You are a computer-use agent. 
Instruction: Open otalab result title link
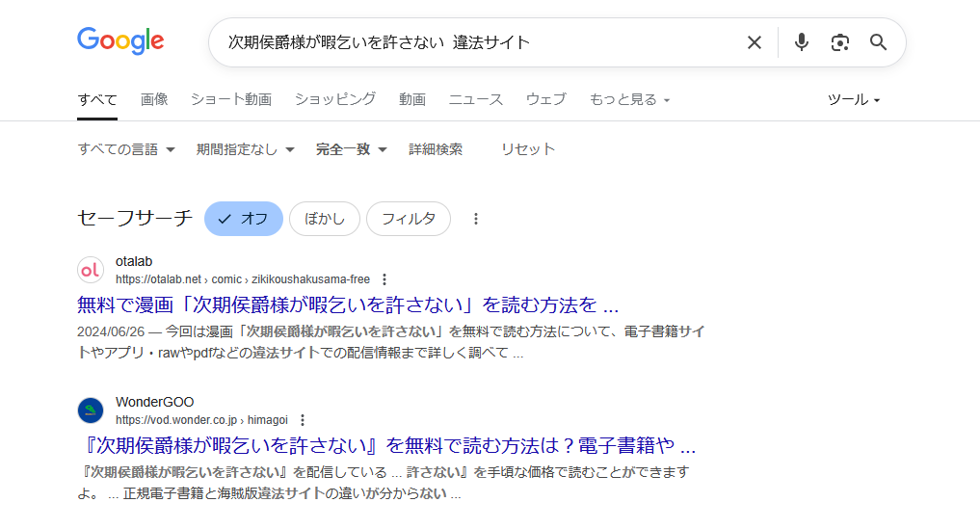pyautogui.click(x=348, y=305)
